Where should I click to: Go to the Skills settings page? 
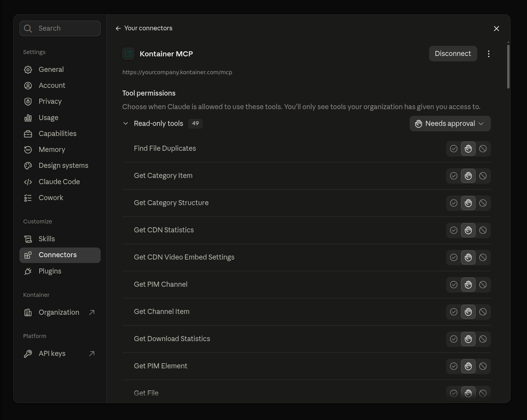coord(60,239)
